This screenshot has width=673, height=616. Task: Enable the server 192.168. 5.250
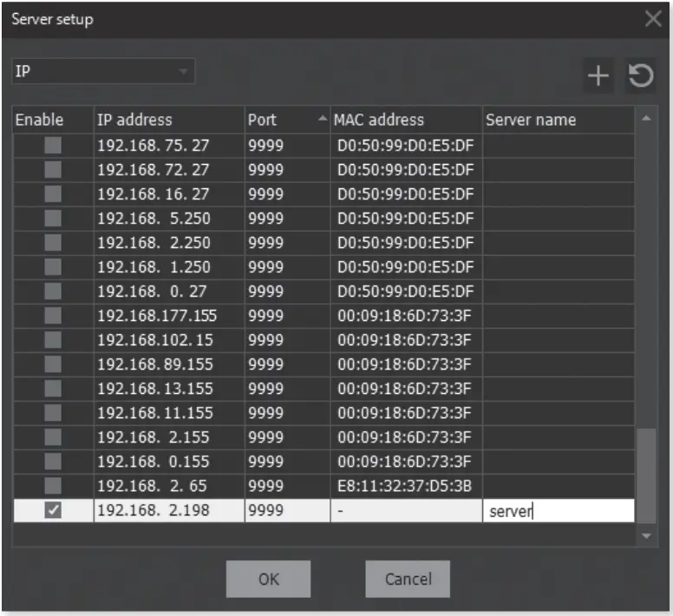point(53,219)
